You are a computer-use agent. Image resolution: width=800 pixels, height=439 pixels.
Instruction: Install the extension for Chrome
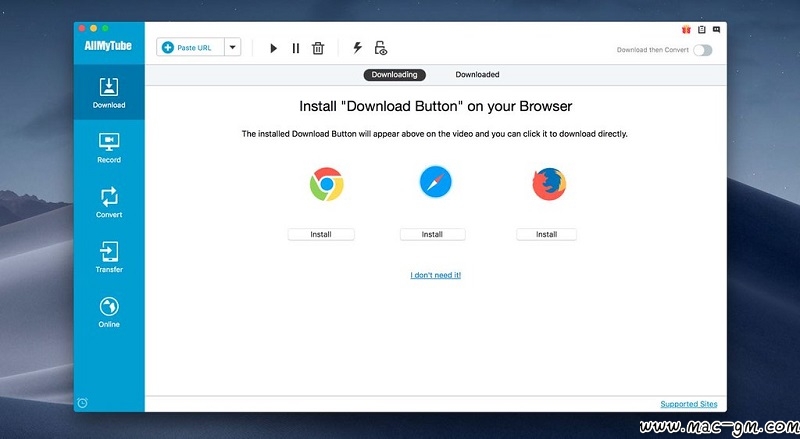(x=321, y=234)
